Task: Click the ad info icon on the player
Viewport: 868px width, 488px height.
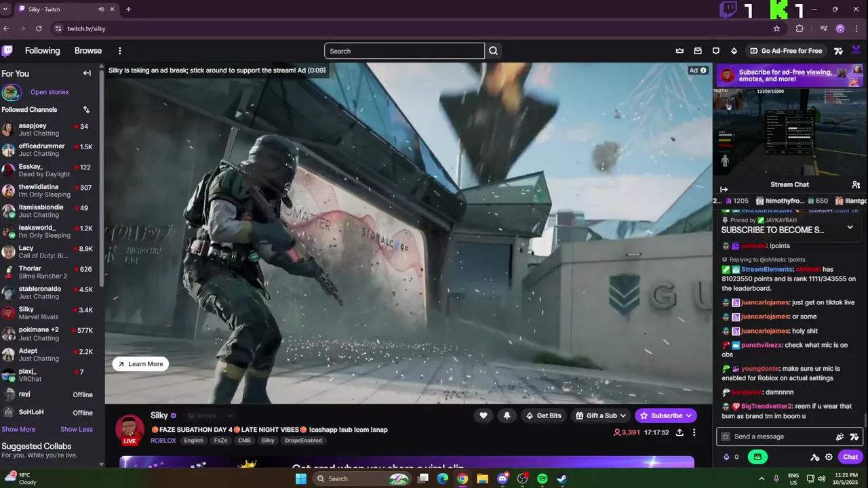Action: pos(703,70)
